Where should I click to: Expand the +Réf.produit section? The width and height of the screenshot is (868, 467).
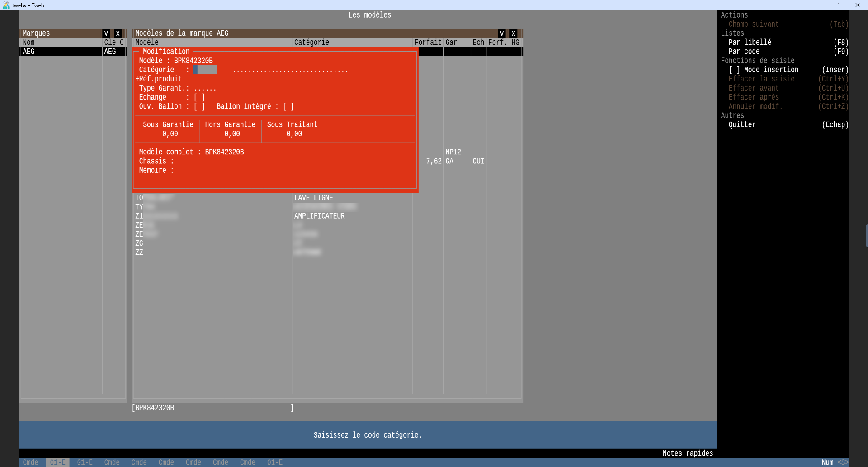click(159, 79)
